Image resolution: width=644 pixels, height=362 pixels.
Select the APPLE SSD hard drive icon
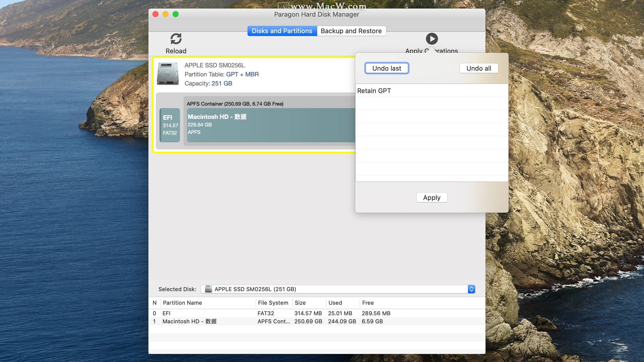[168, 74]
